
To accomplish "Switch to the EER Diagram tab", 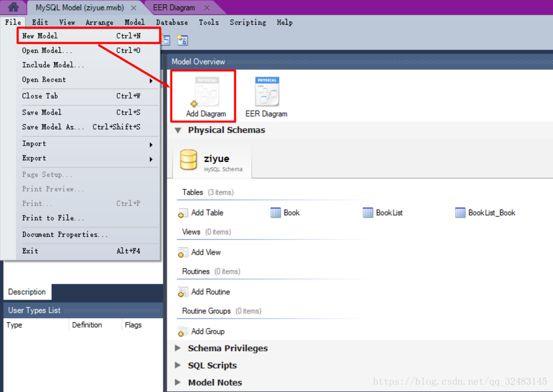I will pyautogui.click(x=174, y=8).
